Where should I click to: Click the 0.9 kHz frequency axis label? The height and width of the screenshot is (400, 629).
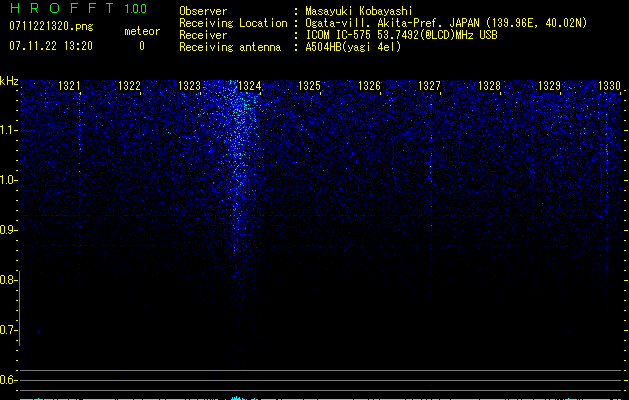click(8, 230)
